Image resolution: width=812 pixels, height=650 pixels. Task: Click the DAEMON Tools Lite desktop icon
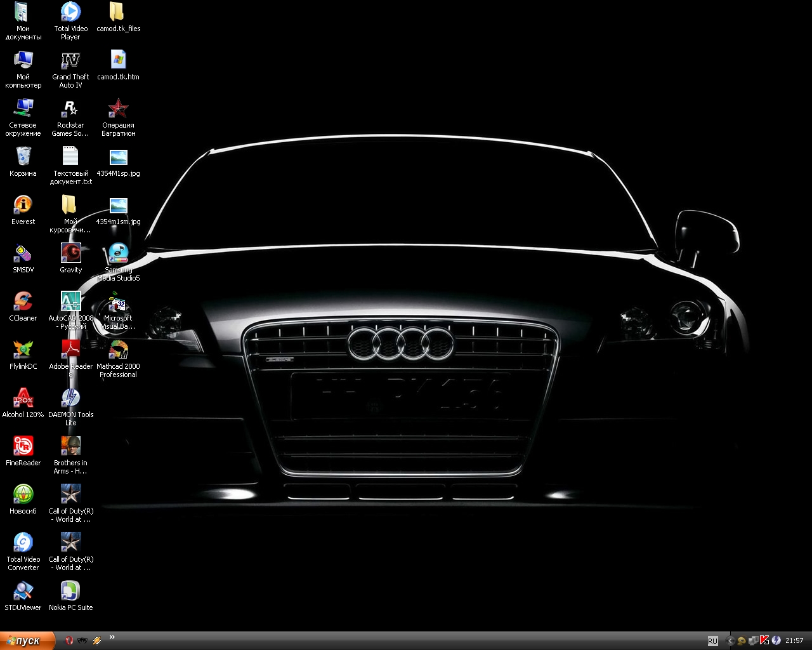pos(70,399)
